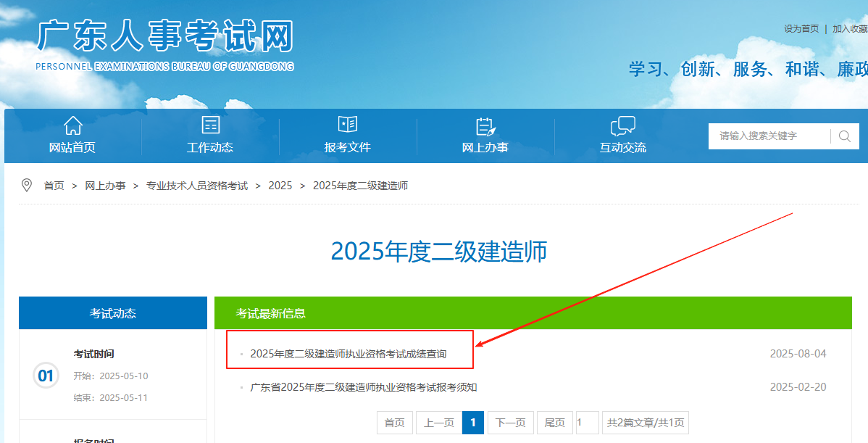Click the page number jump input box
This screenshot has height=443, width=868.
point(587,423)
